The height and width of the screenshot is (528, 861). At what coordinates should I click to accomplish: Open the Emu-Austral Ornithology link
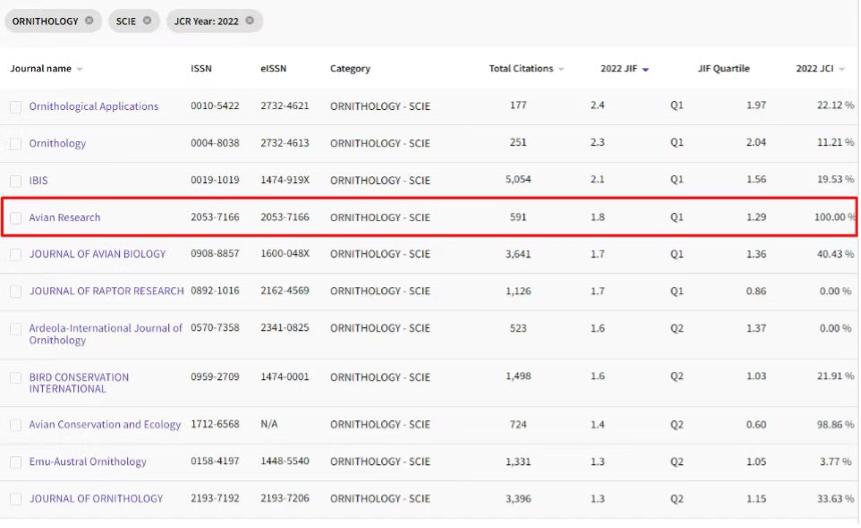[88, 462]
